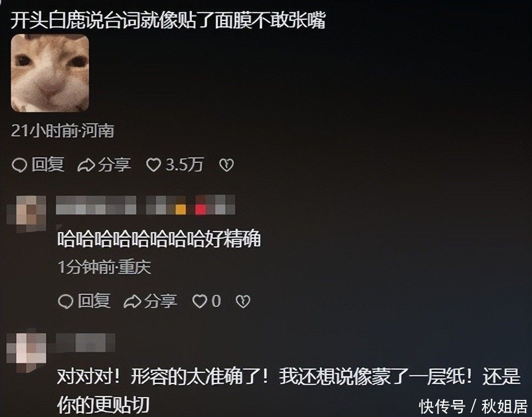Screen dimensions: 532x417
Task: Click the reply bubble icon under 哈哈哈 comment
Action: click(x=65, y=301)
